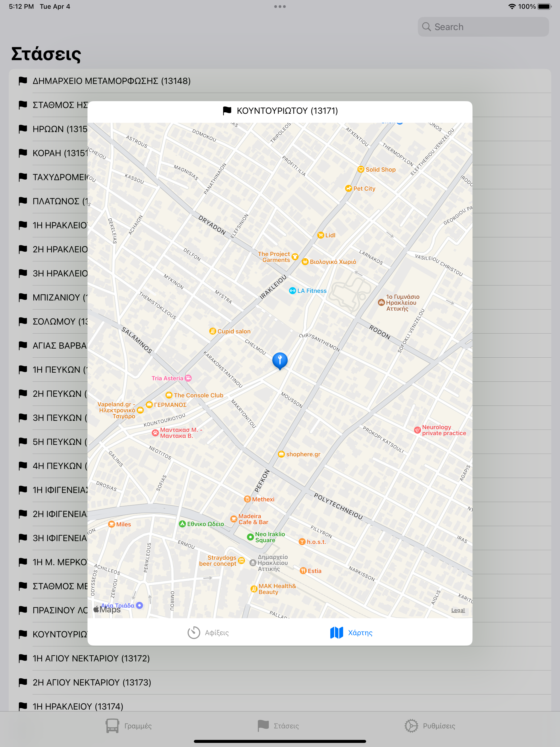Viewport: 560px width, 747px height.
Task: Open stop ΔΗΜΑΡΧΕΙΟ ΜΕΤΑΜΟΡΦΩΣΗΣ (13148)
Action: point(280,81)
